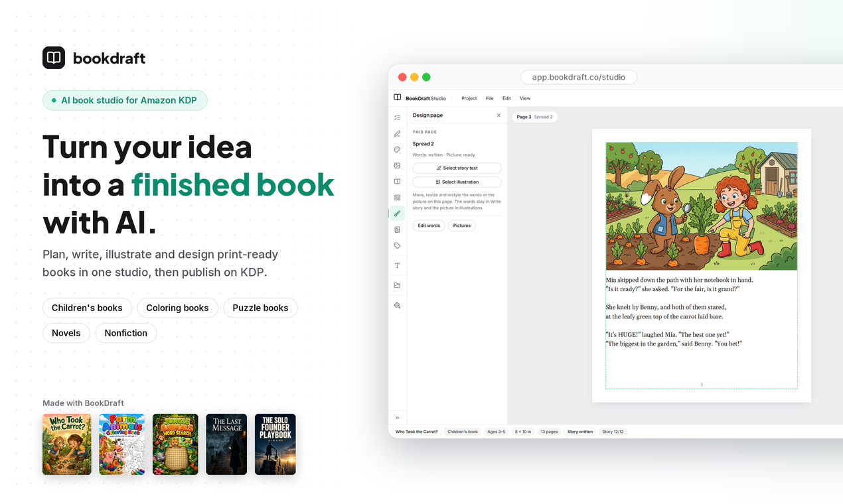Click the app.bookdraft.co/studio address bar
Viewport: 843px width, 504px height.
click(x=579, y=77)
